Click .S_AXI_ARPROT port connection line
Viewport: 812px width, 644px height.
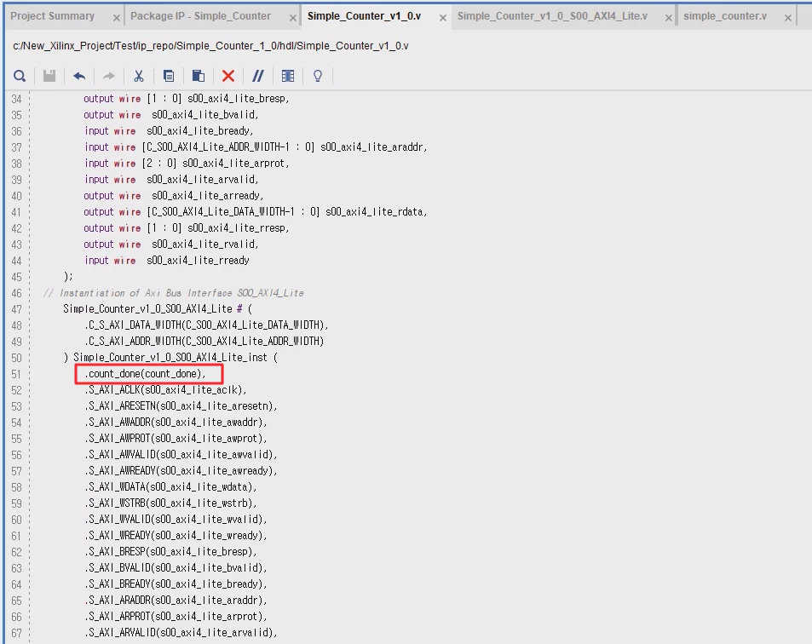pos(176,617)
